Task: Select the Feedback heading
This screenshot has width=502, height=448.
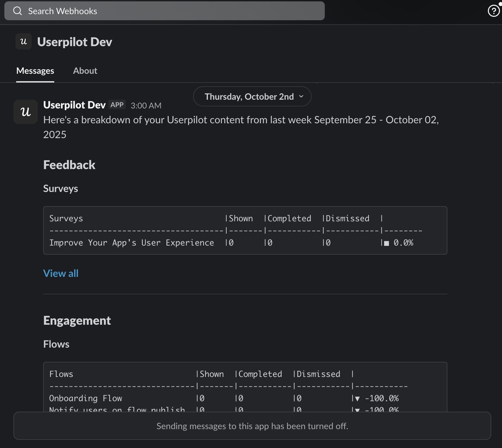Action: [69, 165]
